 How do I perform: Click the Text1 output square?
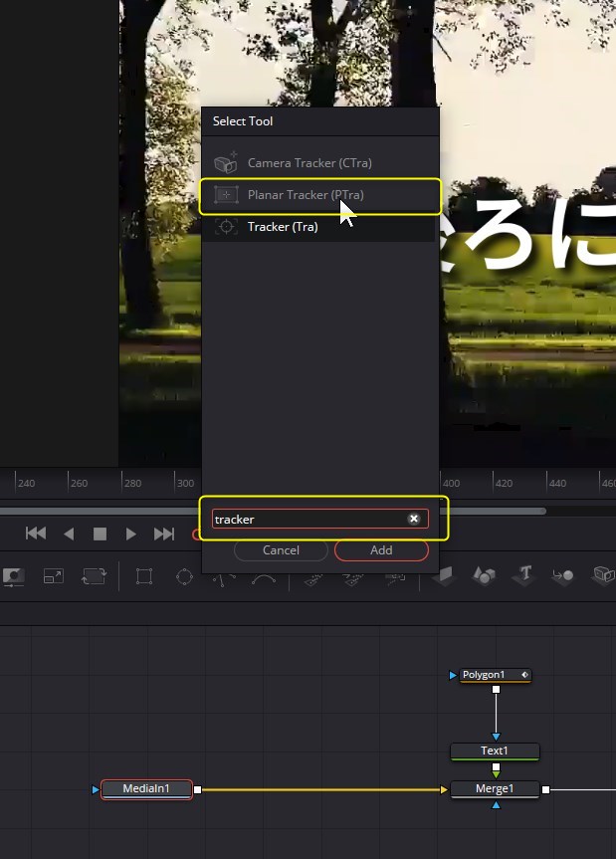(x=497, y=766)
